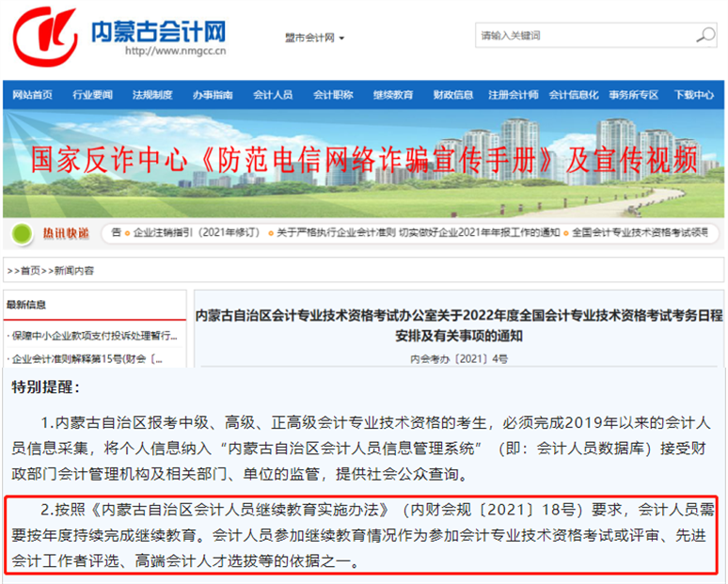728x584 pixels.
Task: Click the 事务所专区 menu item
Action: coord(633,95)
